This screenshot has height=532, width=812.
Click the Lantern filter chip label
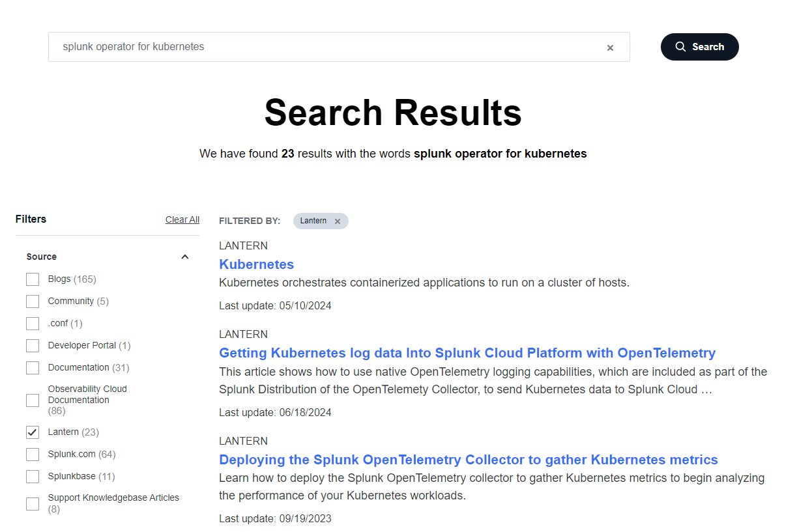click(x=313, y=221)
